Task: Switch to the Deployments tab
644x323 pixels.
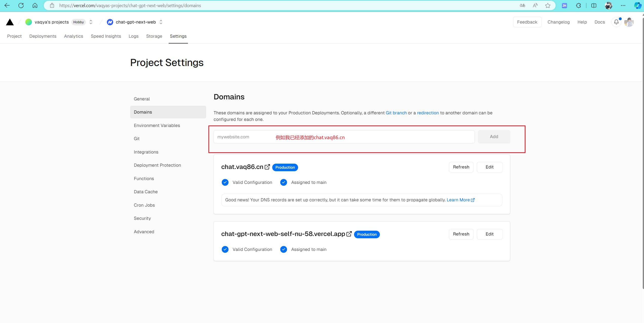Action: (43, 36)
